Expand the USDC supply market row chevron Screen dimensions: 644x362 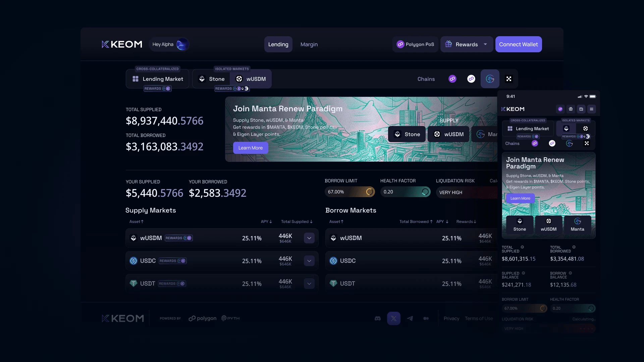(309, 261)
